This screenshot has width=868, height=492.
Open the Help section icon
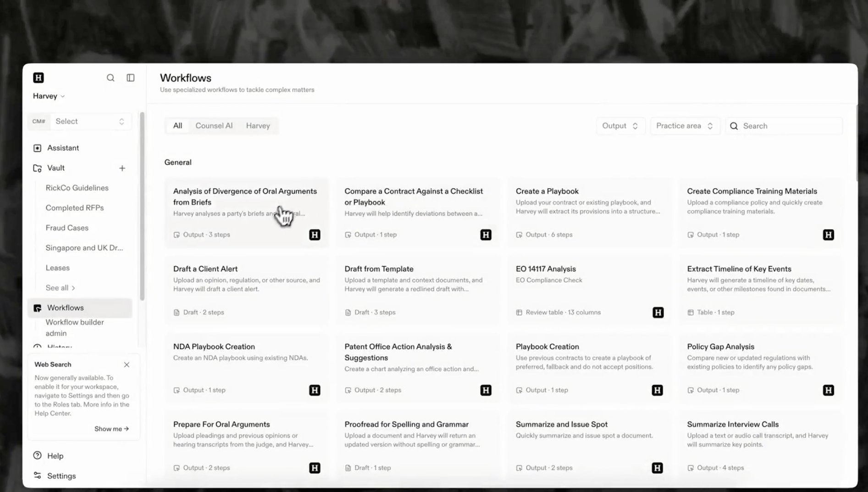pyautogui.click(x=38, y=455)
